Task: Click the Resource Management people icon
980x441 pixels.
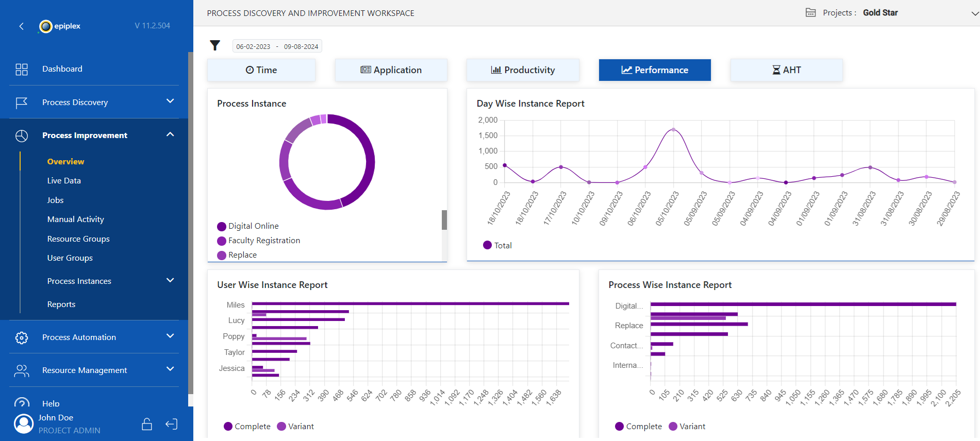Action: pos(22,370)
